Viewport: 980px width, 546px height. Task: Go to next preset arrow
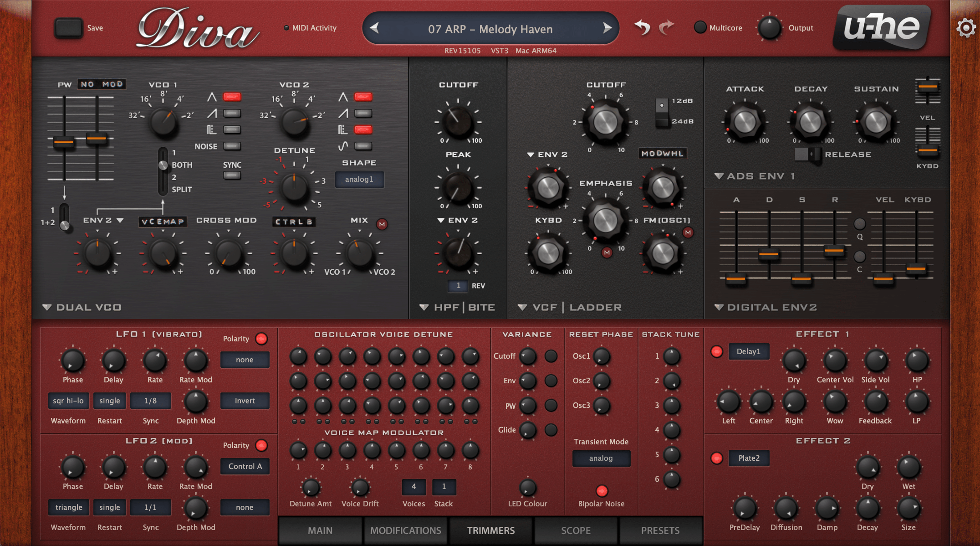(x=607, y=28)
